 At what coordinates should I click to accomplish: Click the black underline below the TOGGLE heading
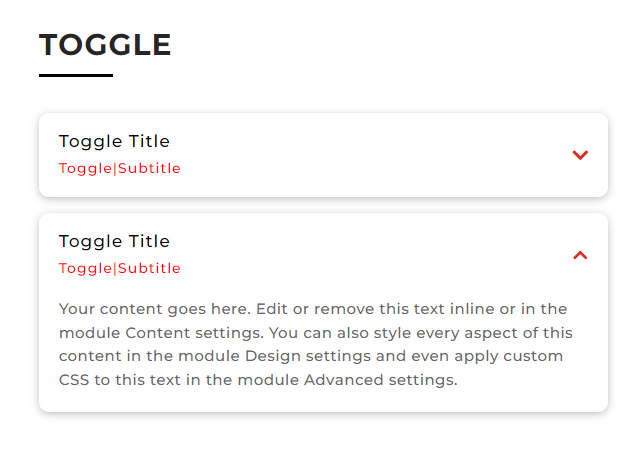pyautogui.click(x=76, y=75)
